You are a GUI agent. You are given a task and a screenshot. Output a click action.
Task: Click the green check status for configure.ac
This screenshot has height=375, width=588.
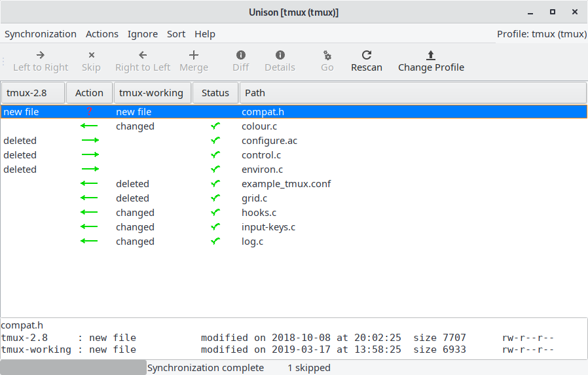coord(215,140)
